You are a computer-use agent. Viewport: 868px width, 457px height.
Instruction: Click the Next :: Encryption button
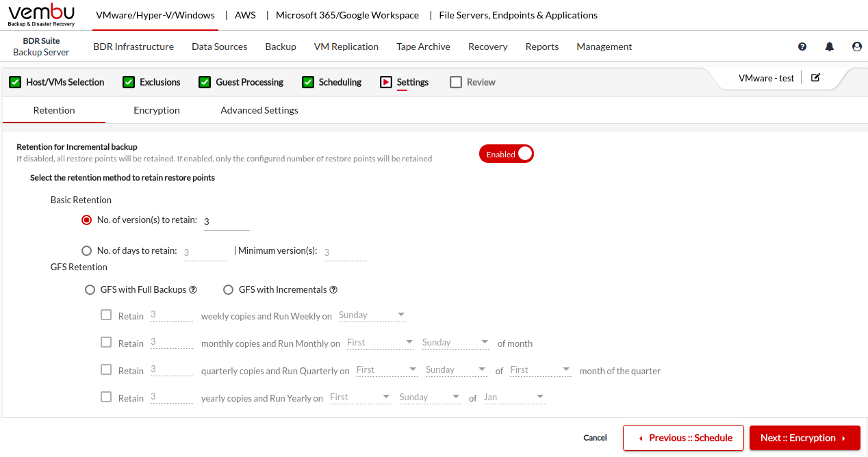804,438
